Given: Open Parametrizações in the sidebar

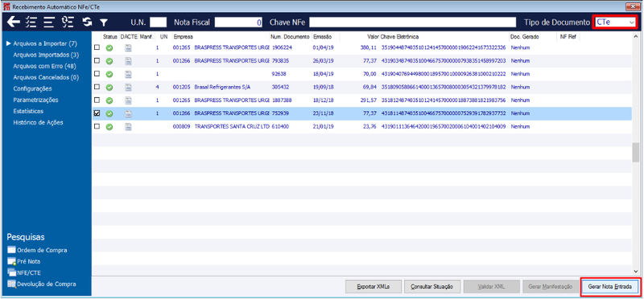Looking at the screenshot, I should click(35, 100).
